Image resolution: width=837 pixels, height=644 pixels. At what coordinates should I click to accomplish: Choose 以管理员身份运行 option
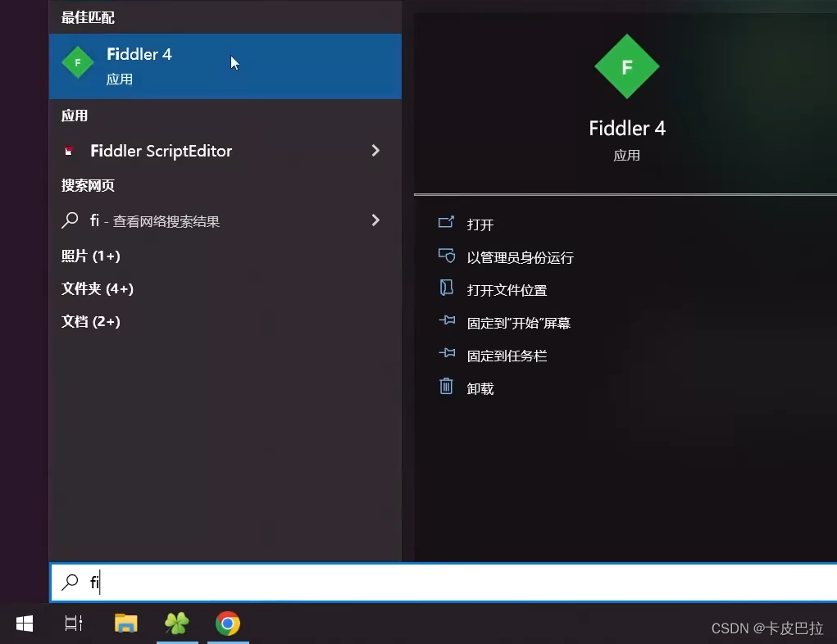521,258
